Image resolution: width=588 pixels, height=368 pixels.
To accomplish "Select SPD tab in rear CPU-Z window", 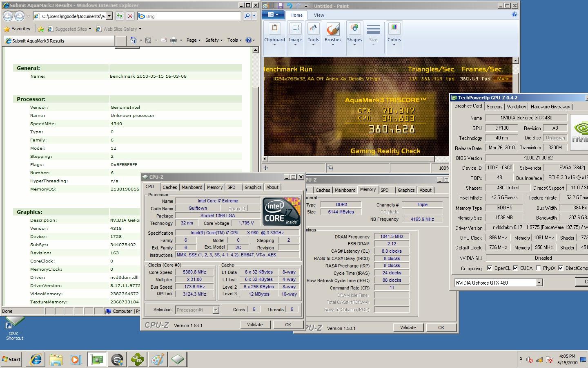I will pos(385,190).
